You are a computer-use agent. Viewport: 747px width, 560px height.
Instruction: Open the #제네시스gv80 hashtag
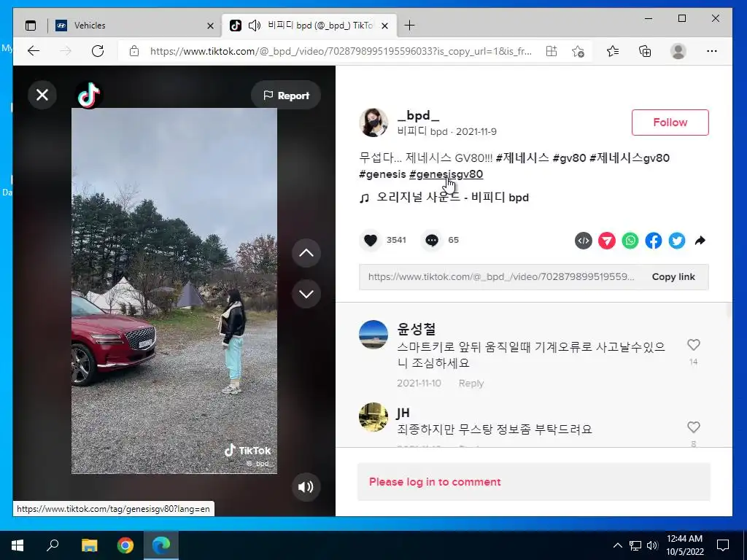click(630, 157)
